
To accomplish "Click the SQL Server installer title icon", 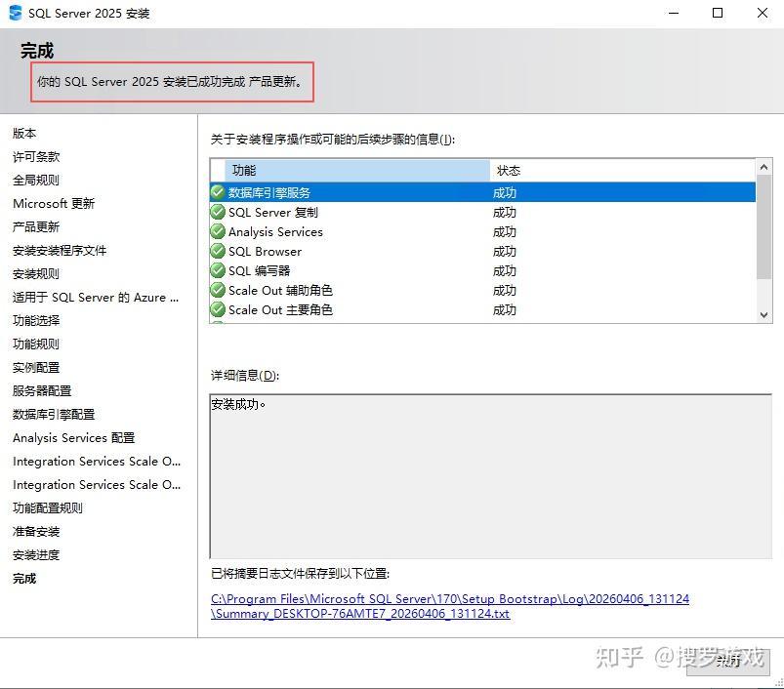I will [16, 13].
